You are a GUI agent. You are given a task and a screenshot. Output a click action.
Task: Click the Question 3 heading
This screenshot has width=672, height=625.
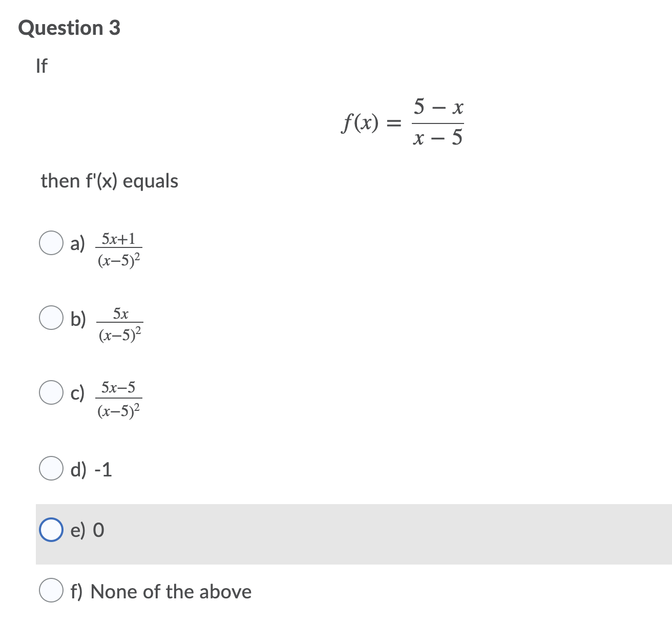[x=69, y=28]
